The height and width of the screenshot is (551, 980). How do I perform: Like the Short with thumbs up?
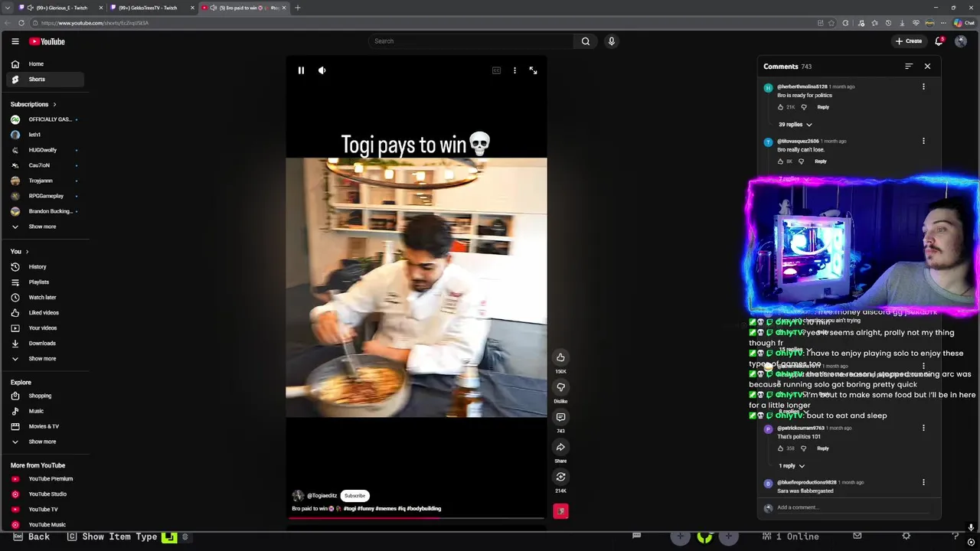[560, 357]
